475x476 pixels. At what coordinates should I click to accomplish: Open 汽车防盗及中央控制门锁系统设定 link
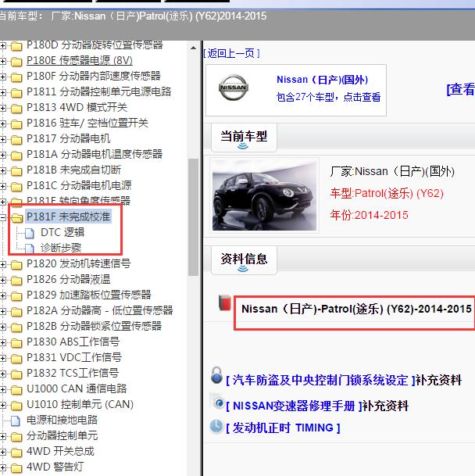click(x=321, y=381)
